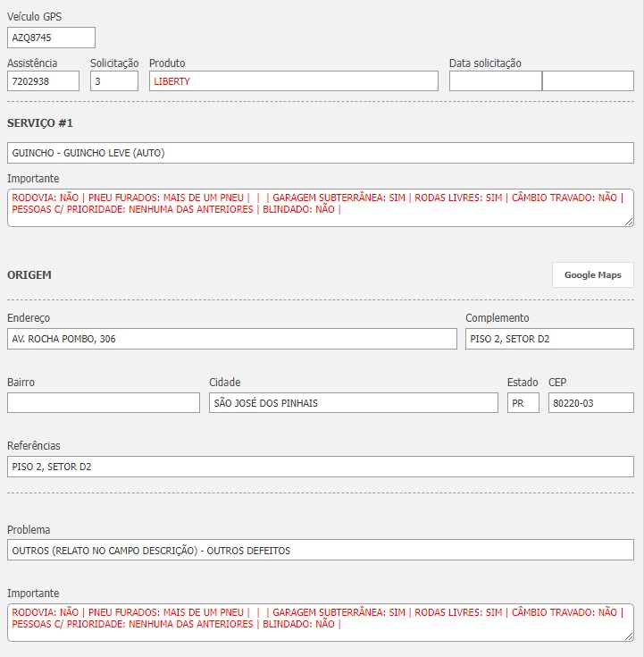
Task: Grab resize handle of Serviço Importante textarea
Action: 629,222
